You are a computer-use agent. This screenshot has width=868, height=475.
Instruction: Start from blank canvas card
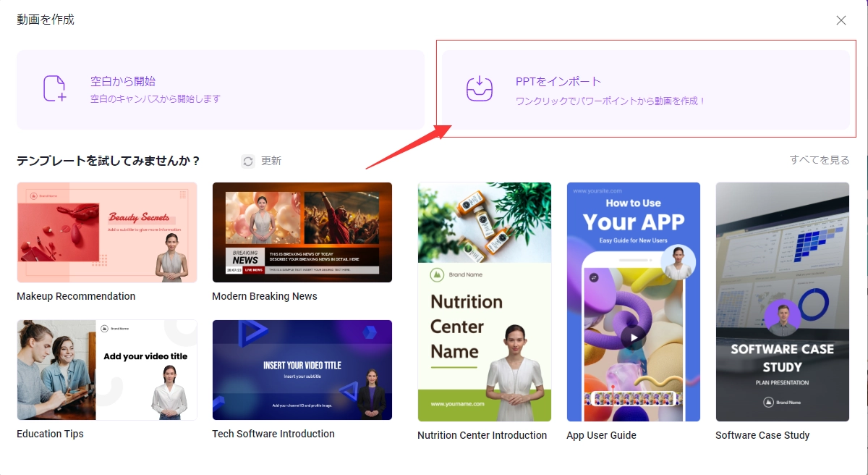(x=221, y=90)
